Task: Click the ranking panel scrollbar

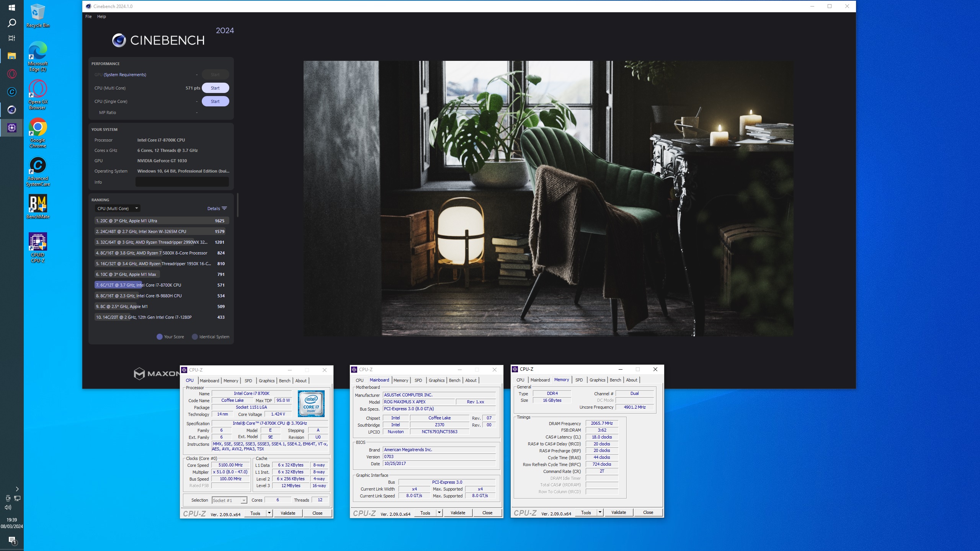Action: click(x=238, y=205)
